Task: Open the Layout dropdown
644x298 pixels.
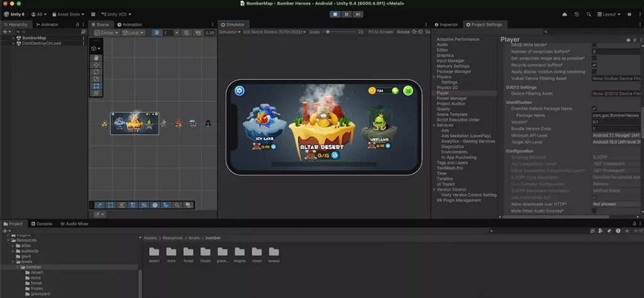Action: 609,14
